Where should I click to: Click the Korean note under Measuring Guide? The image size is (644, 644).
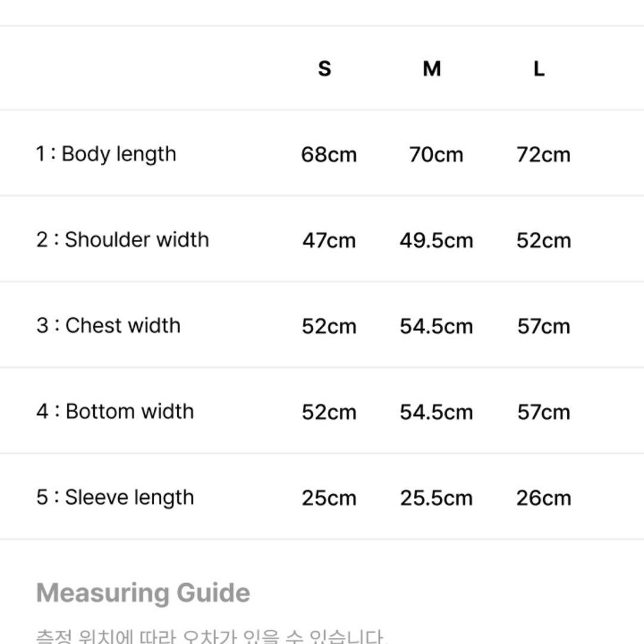pyautogui.click(x=212, y=636)
